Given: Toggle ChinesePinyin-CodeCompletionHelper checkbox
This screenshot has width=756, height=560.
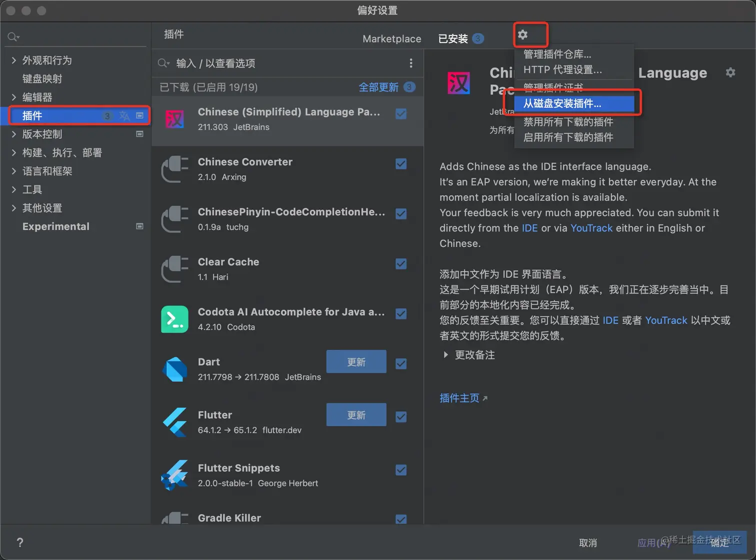Looking at the screenshot, I should pos(401,214).
